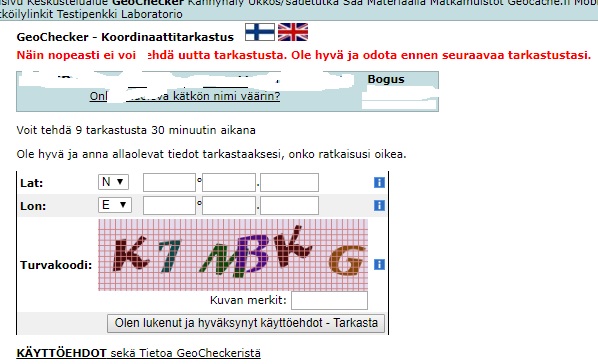Focus the Lon minutes input field
The width and height of the screenshot is (598, 364).
(x=229, y=206)
